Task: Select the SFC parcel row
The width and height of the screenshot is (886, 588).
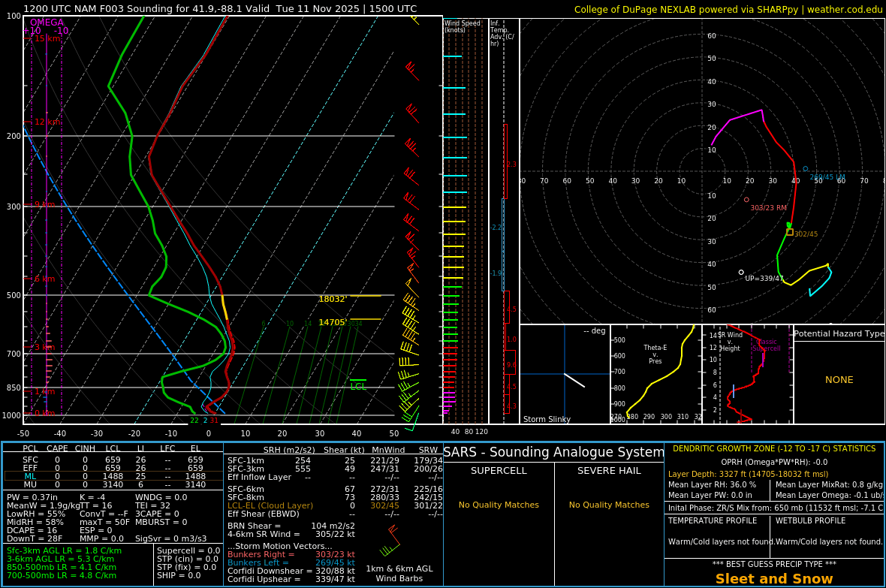Action: (113, 460)
